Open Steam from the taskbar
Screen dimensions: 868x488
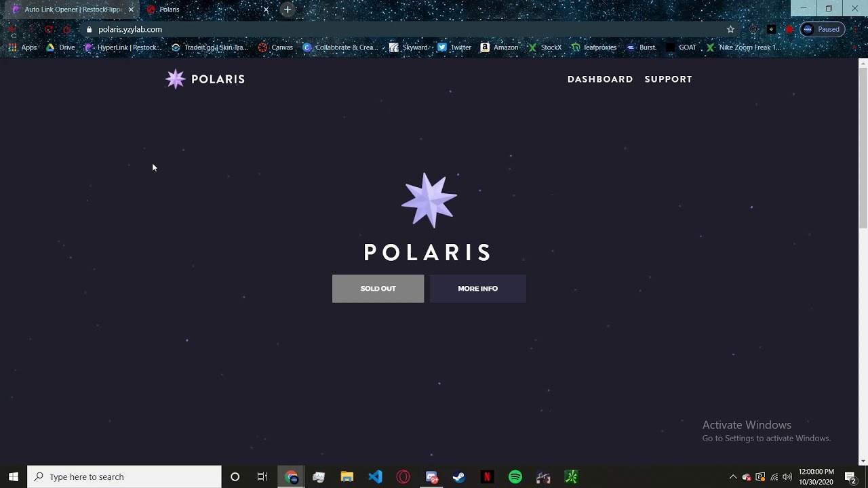click(459, 476)
